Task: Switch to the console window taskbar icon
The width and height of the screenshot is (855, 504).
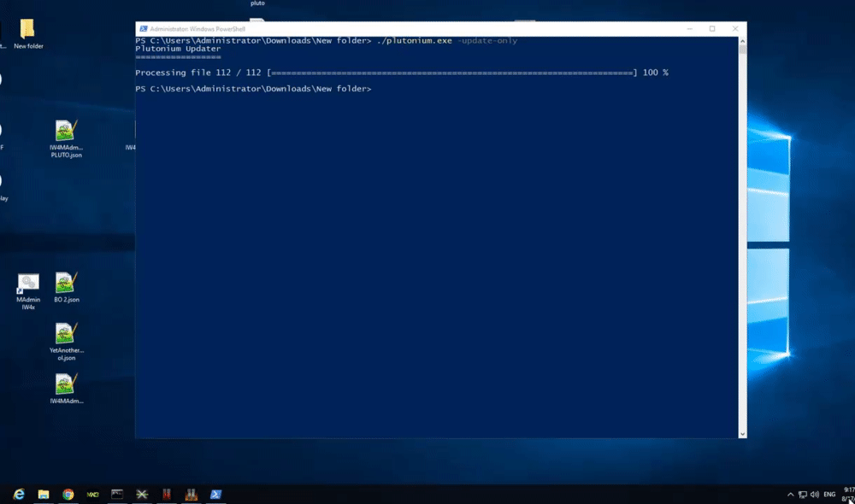Action: click(x=117, y=495)
